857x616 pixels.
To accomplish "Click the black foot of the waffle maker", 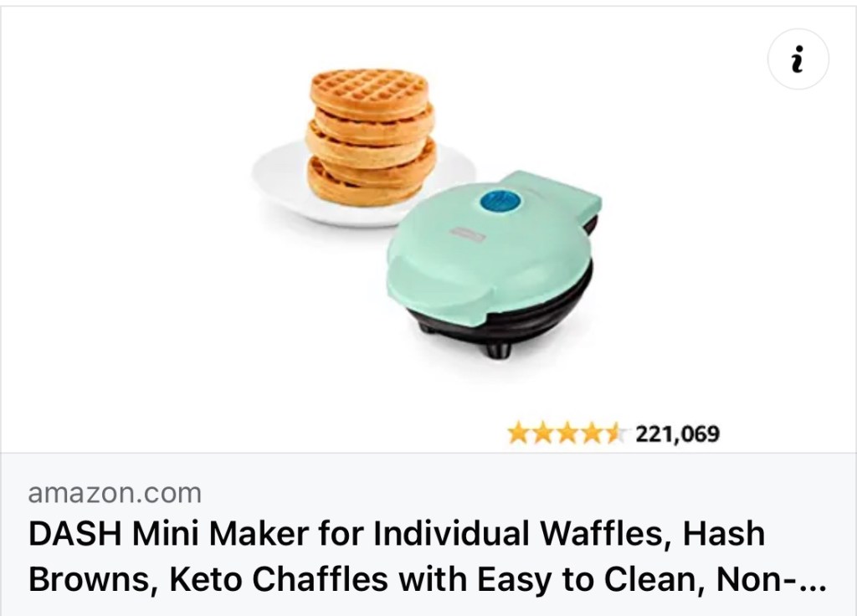I will tap(497, 349).
